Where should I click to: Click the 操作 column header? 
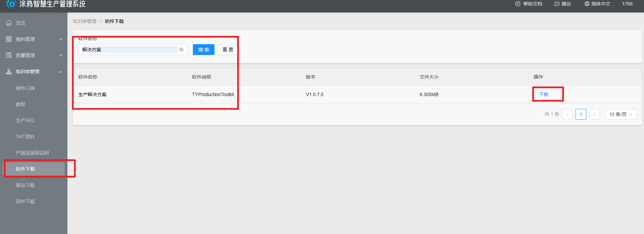(x=538, y=77)
